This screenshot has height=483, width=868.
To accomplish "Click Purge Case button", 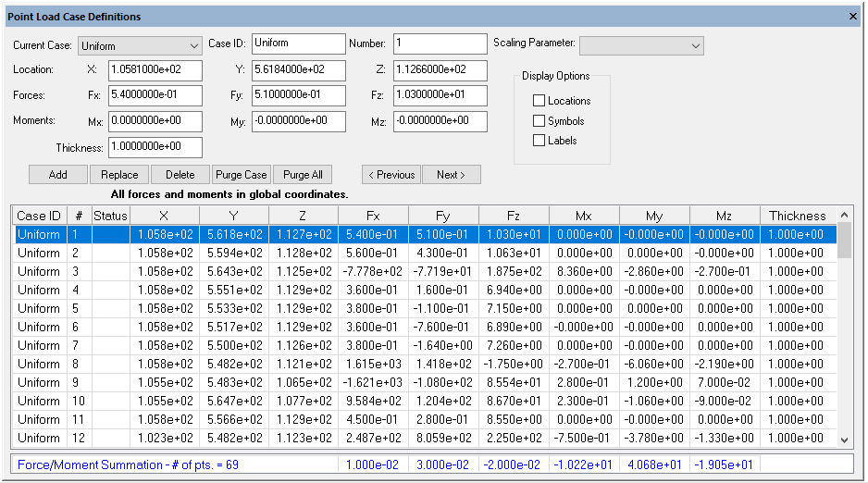I will 241,175.
